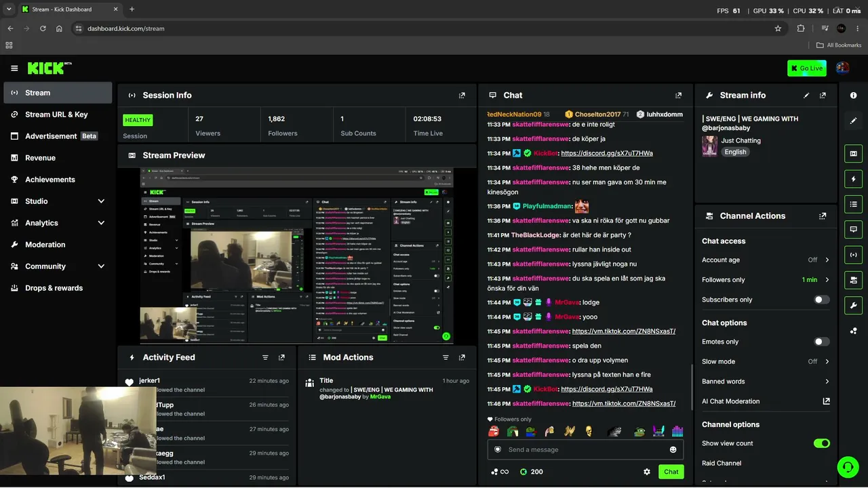Image resolution: width=868 pixels, height=488 pixels.
Task: Open the Moderation page
Action: 58,245
